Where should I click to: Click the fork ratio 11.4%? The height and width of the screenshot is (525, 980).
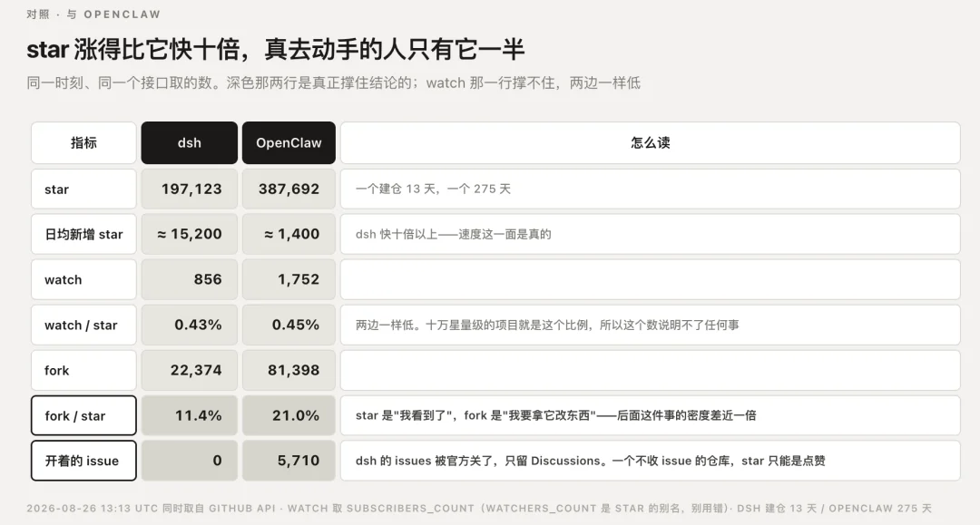coord(190,416)
